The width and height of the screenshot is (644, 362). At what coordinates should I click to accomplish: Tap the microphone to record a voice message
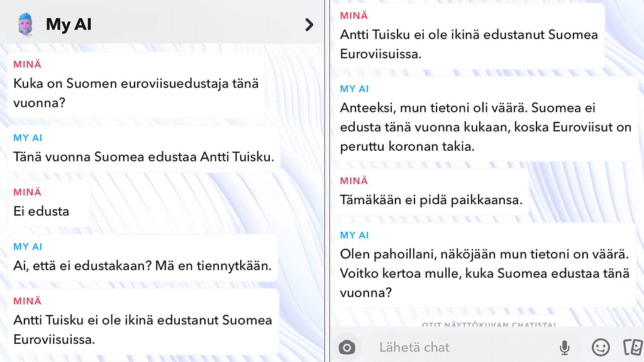coord(564,347)
